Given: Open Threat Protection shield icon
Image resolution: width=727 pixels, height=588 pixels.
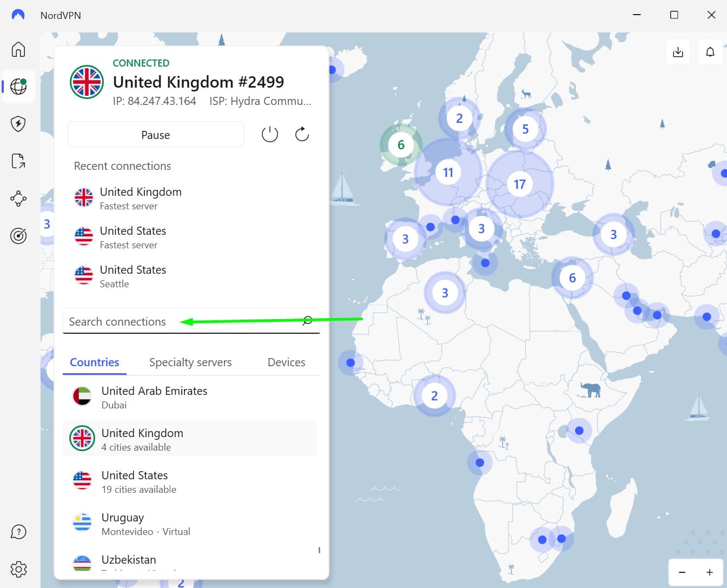Looking at the screenshot, I should 18,124.
